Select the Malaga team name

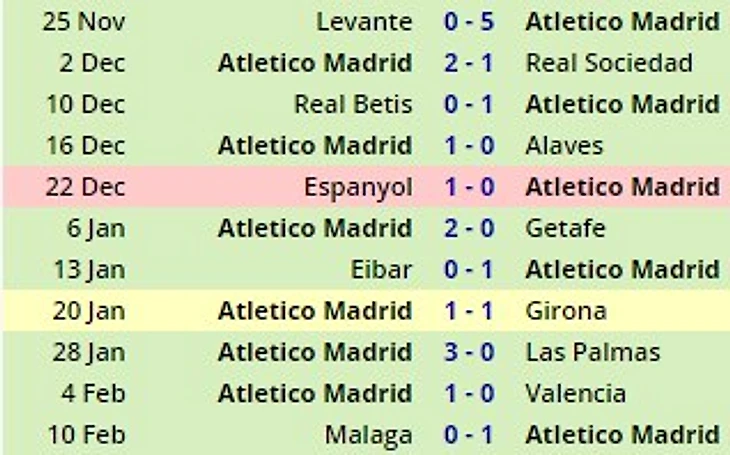pos(368,435)
